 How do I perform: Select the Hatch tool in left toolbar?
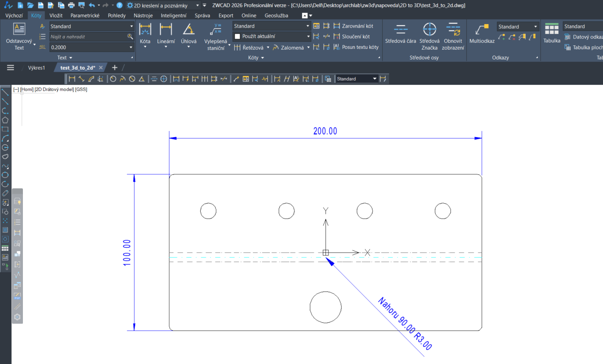click(5, 230)
